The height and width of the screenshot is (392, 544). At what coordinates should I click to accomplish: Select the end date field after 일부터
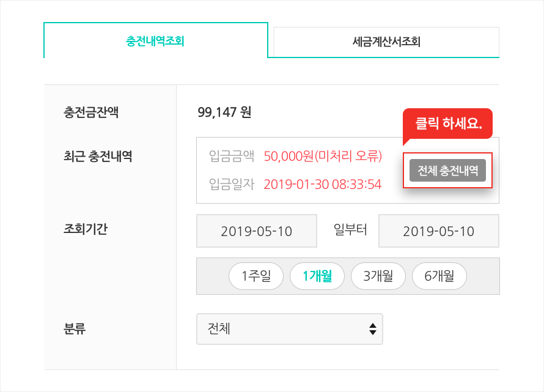point(438,231)
